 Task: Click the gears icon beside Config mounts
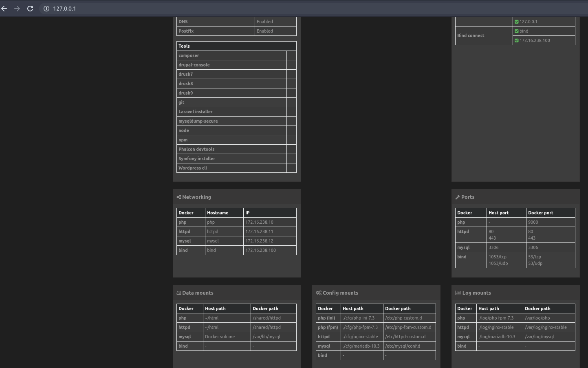pos(319,293)
